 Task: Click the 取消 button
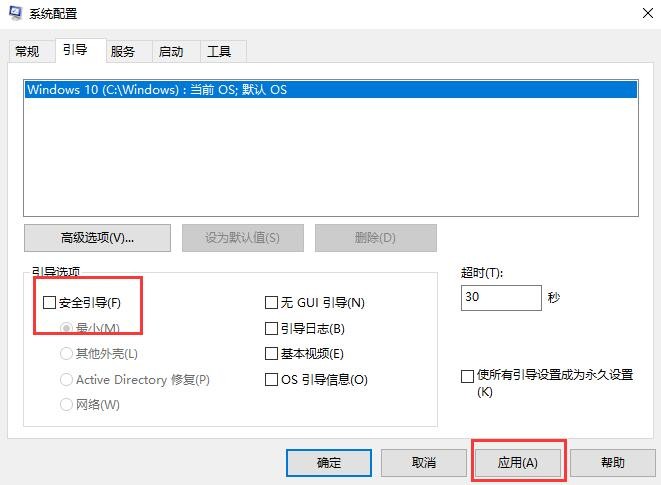(424, 463)
